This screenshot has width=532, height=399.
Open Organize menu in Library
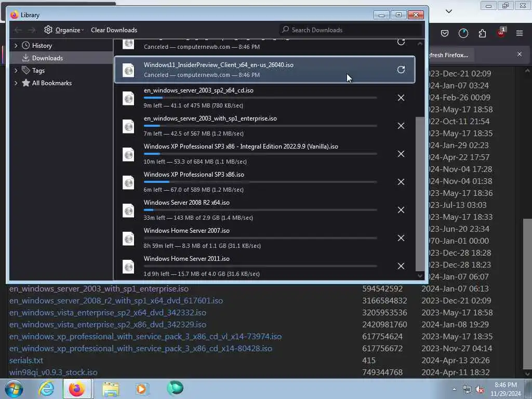click(x=64, y=30)
